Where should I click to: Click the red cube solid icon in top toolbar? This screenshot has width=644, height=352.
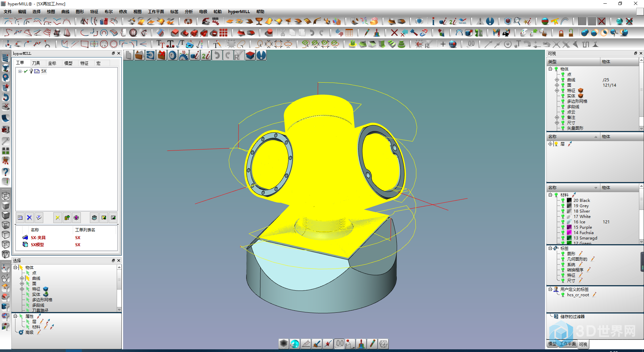click(x=174, y=33)
